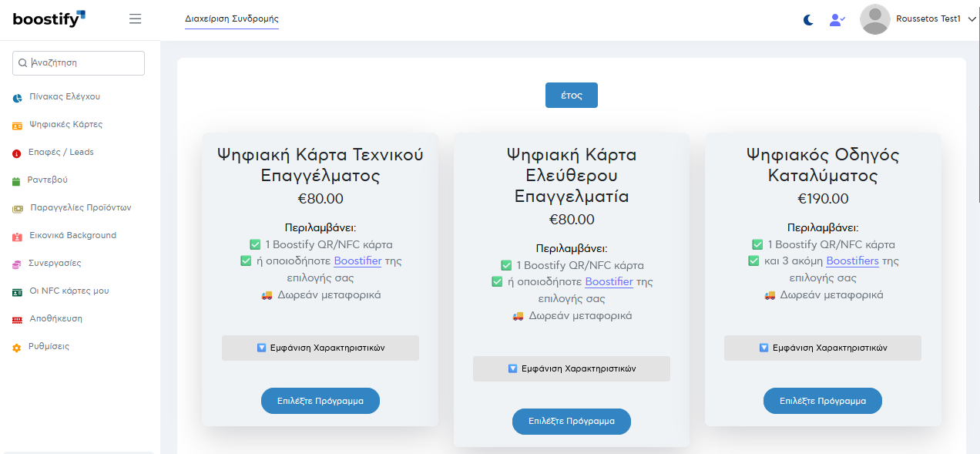Click the user avatar picture
The image size is (980, 454).
(874, 19)
